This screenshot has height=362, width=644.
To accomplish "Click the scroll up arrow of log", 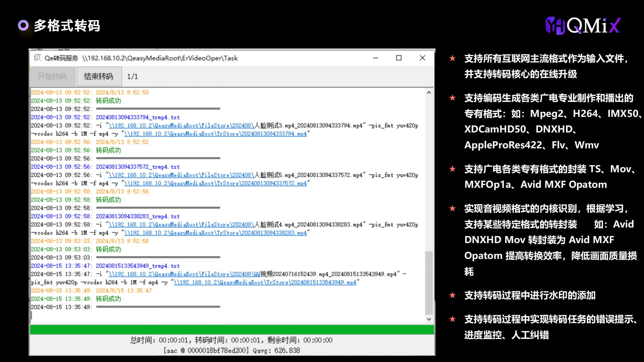I will tap(429, 93).
